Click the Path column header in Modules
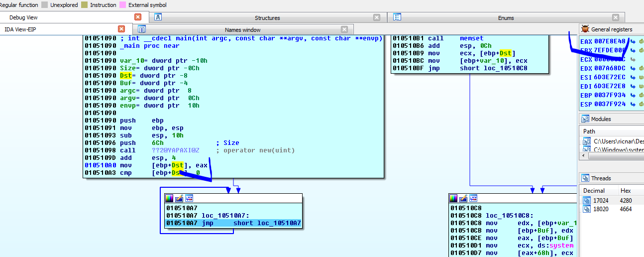This screenshot has height=257, width=644. pos(589,131)
